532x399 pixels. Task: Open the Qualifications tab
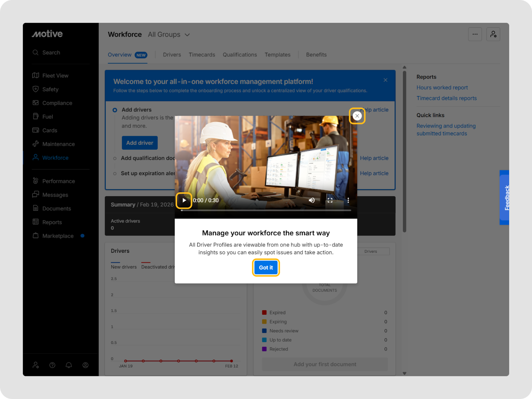point(240,55)
